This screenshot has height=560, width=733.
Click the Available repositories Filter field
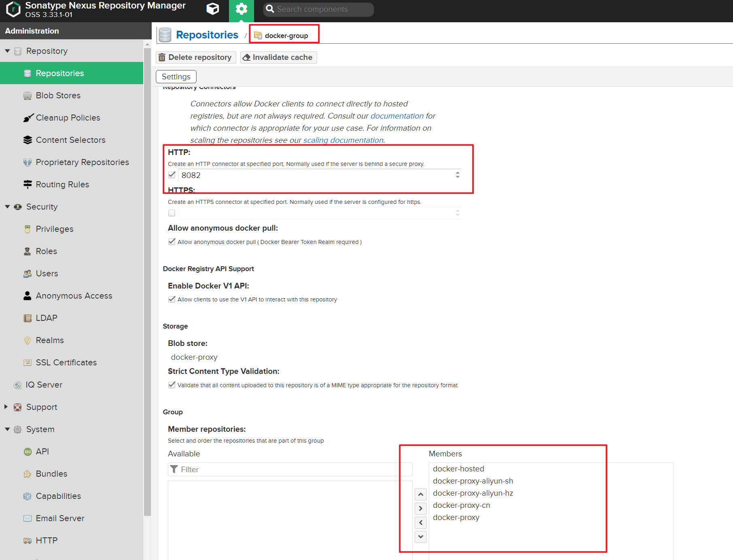290,469
